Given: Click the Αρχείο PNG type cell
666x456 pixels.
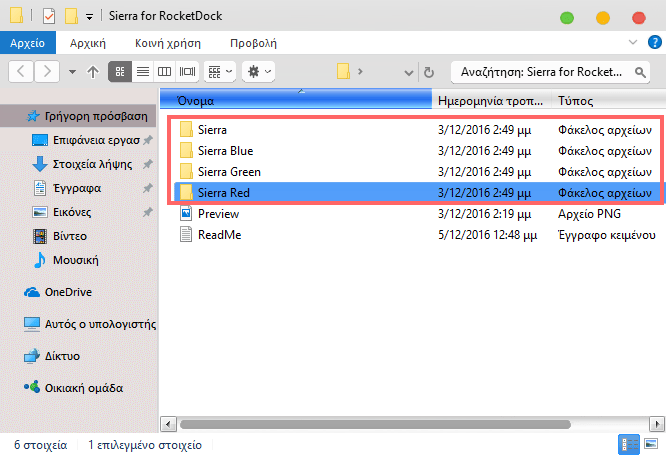Looking at the screenshot, I should [590, 214].
